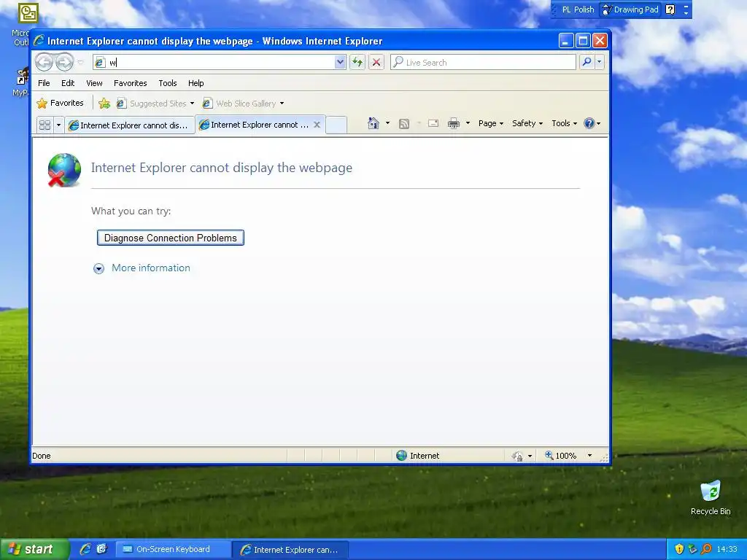Viewport: 747px width, 560px height.
Task: Open the Help menu
Action: 196,83
